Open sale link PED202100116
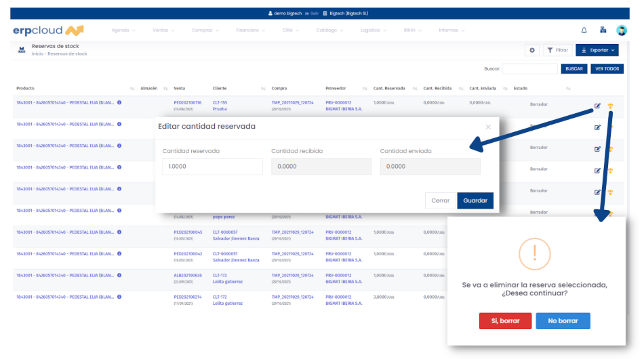The height and width of the screenshot is (359, 644). (187, 102)
